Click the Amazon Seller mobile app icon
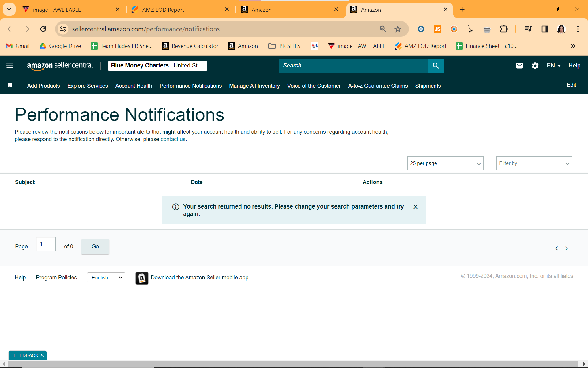This screenshot has height=368, width=588. tap(142, 278)
